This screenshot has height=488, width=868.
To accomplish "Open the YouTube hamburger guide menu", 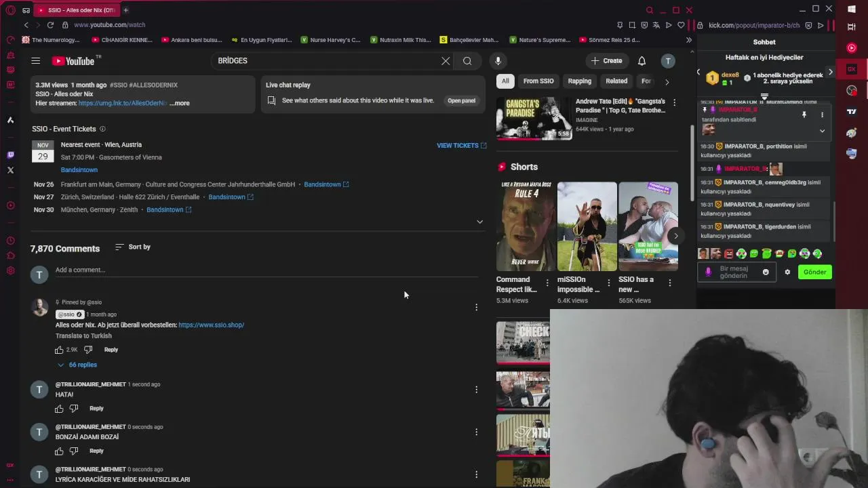I will [35, 61].
